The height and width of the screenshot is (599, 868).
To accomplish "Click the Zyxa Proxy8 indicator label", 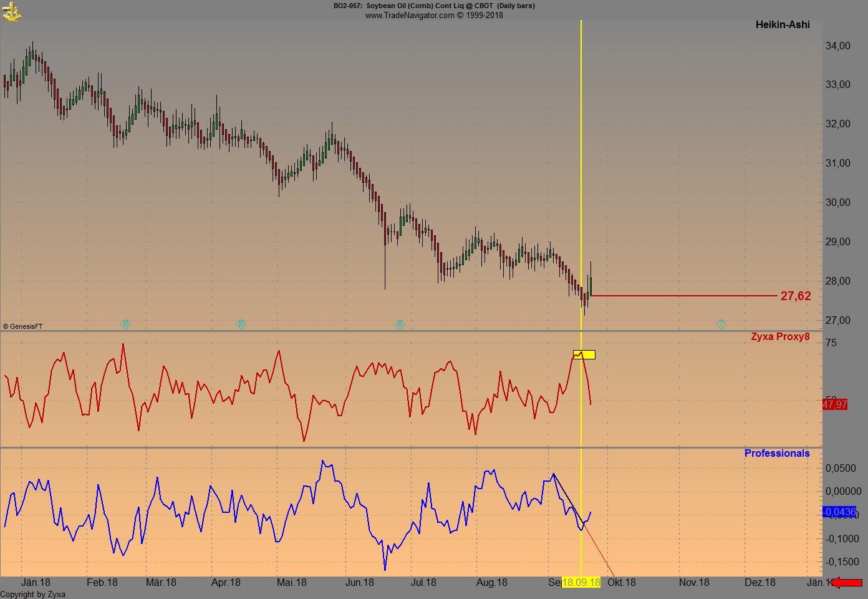I will pyautogui.click(x=779, y=337).
